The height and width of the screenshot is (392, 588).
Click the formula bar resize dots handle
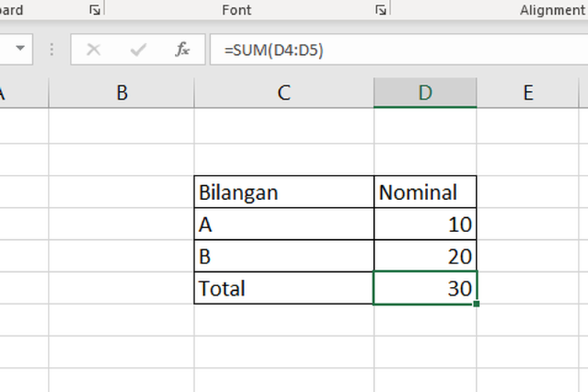coord(52,49)
